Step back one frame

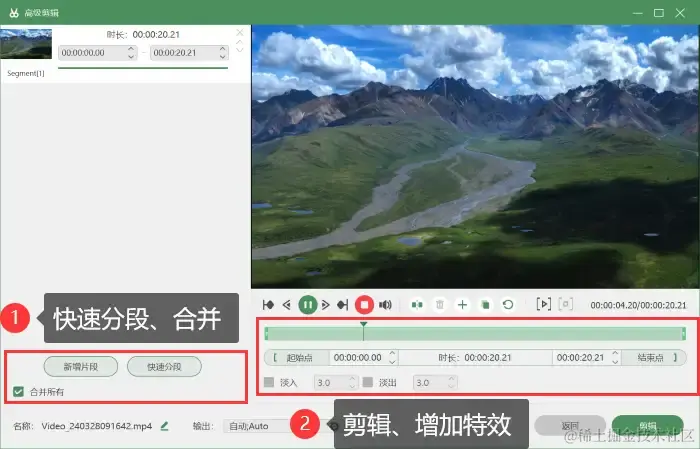tap(287, 305)
